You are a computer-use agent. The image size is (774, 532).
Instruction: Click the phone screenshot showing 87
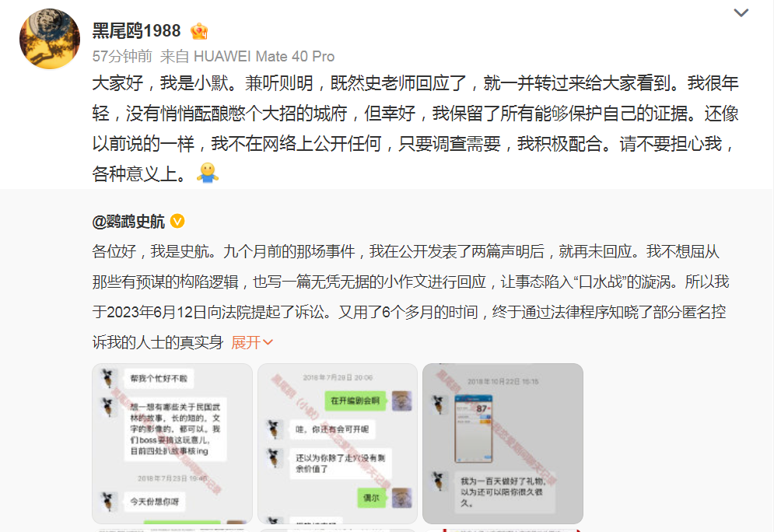[474, 429]
